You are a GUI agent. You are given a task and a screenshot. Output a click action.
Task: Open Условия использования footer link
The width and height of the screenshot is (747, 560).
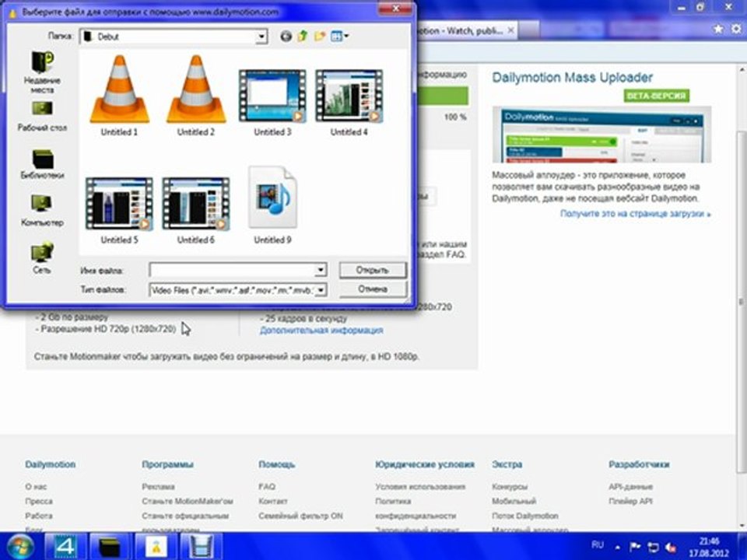[420, 487]
